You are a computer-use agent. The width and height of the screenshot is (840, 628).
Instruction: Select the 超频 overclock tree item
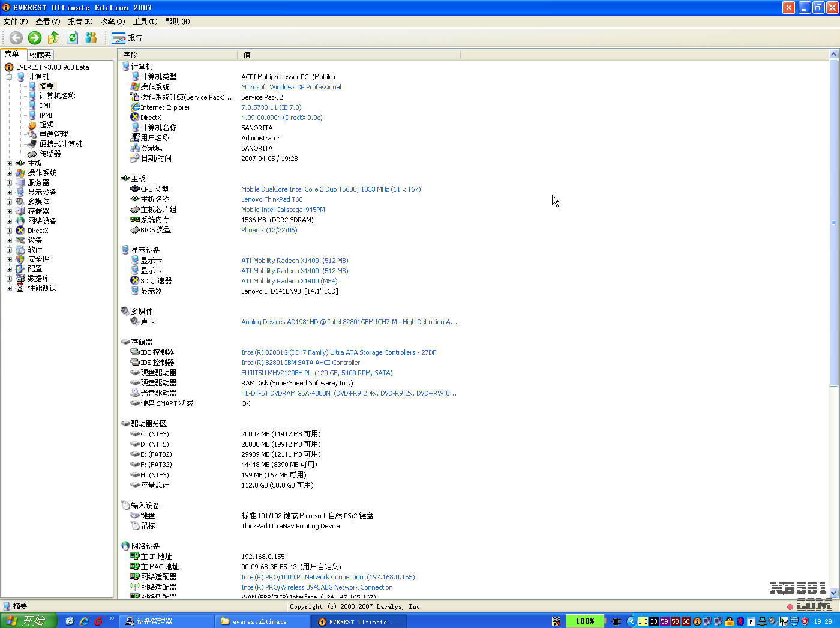(x=46, y=125)
